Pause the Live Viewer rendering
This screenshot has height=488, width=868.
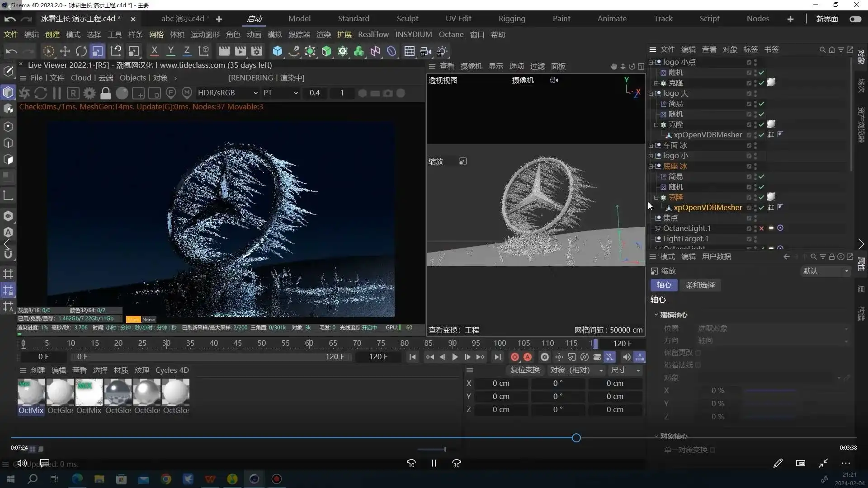(x=57, y=93)
